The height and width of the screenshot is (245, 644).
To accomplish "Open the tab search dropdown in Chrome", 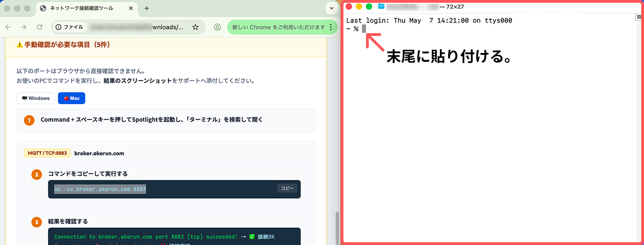I will click(331, 8).
